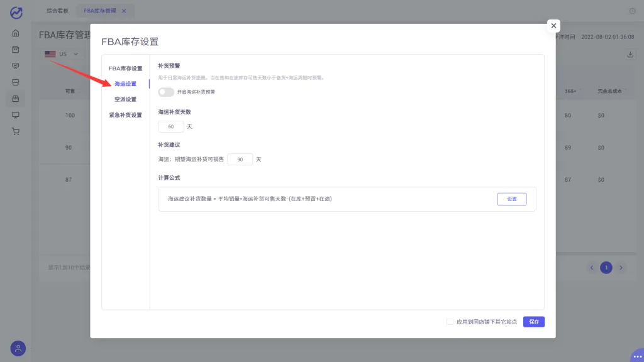Click the 可售 column header
The height and width of the screenshot is (362, 644).
[70, 91]
